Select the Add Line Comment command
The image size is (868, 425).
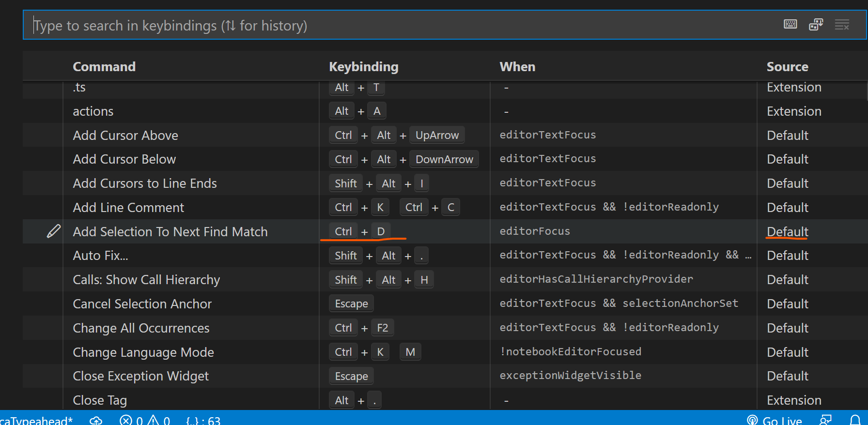coord(128,207)
